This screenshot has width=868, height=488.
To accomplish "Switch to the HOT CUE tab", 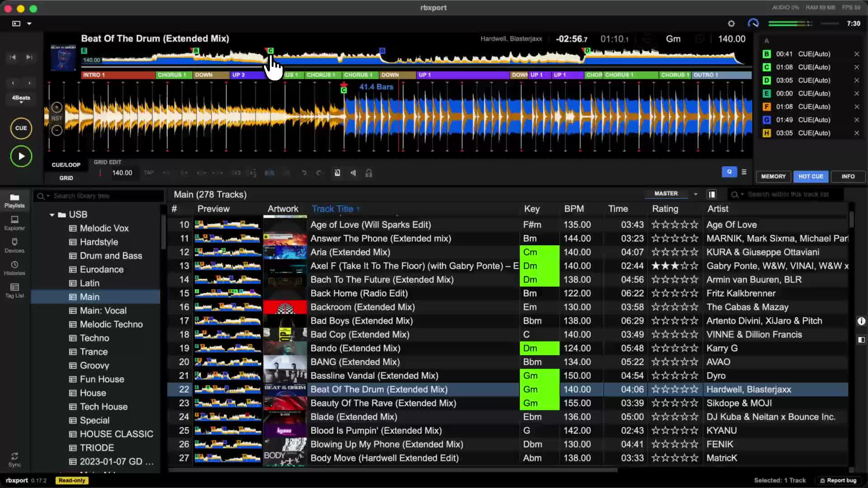I will [811, 177].
